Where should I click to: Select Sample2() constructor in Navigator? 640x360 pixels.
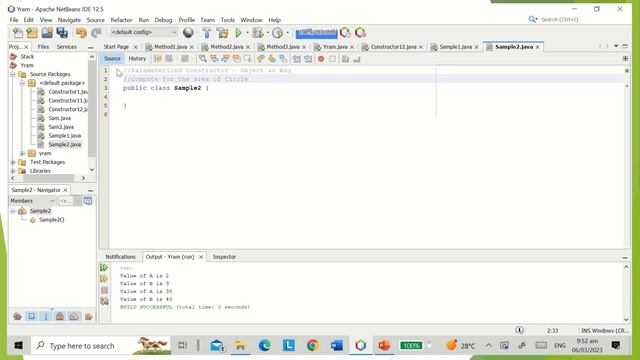51,220
